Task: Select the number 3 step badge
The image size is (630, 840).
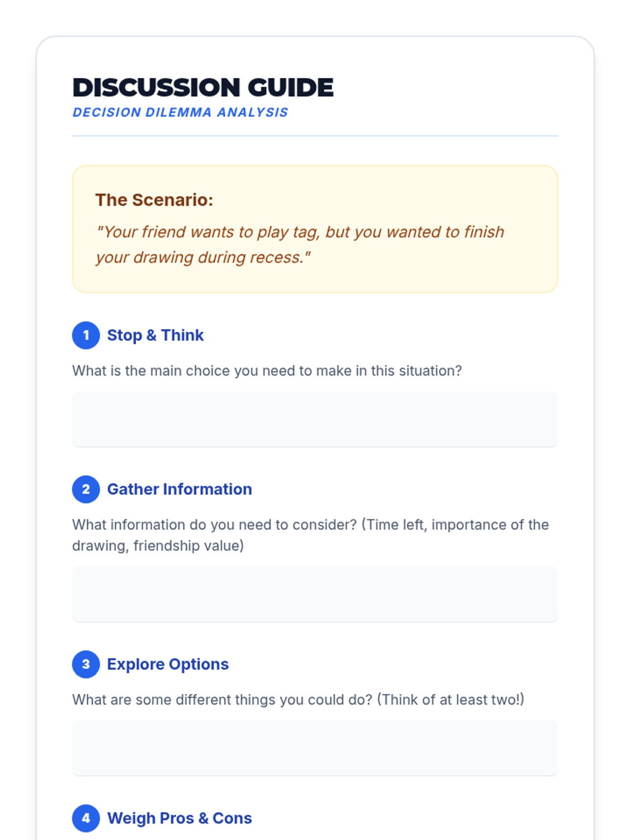Action: tap(86, 664)
